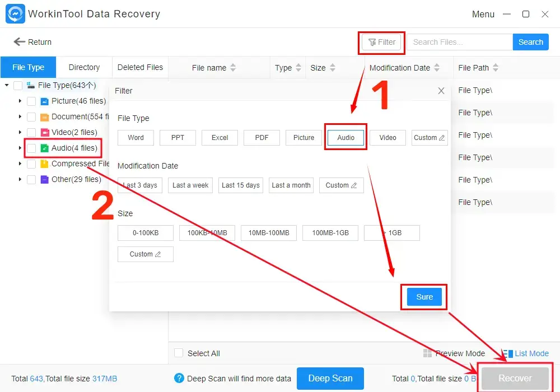The image size is (560, 392).
Task: Filter by Word file type
Action: point(136,138)
